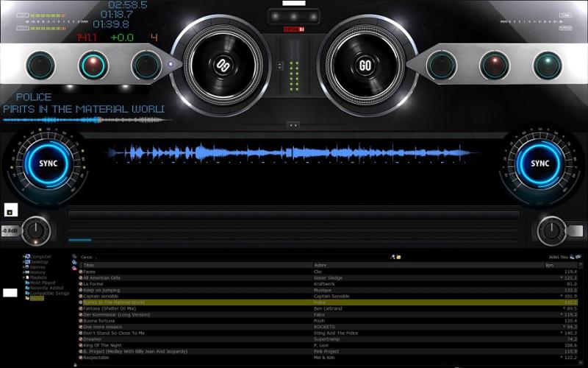Viewport: 588px width, 368px height.
Task: Expand the Genres tree node arrow
Action: pyautogui.click(x=24, y=267)
